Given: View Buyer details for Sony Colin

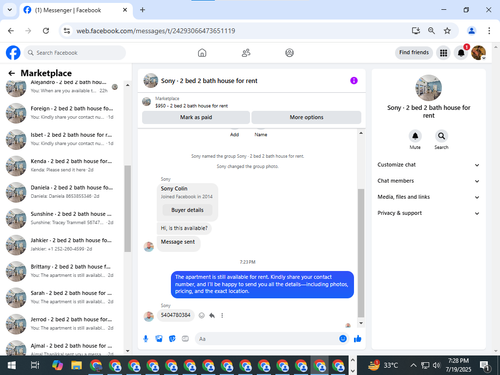Looking at the screenshot, I should click(187, 210).
